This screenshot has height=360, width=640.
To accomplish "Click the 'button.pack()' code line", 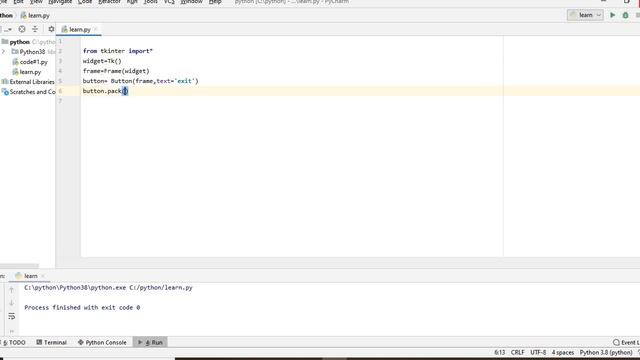I will click(105, 91).
